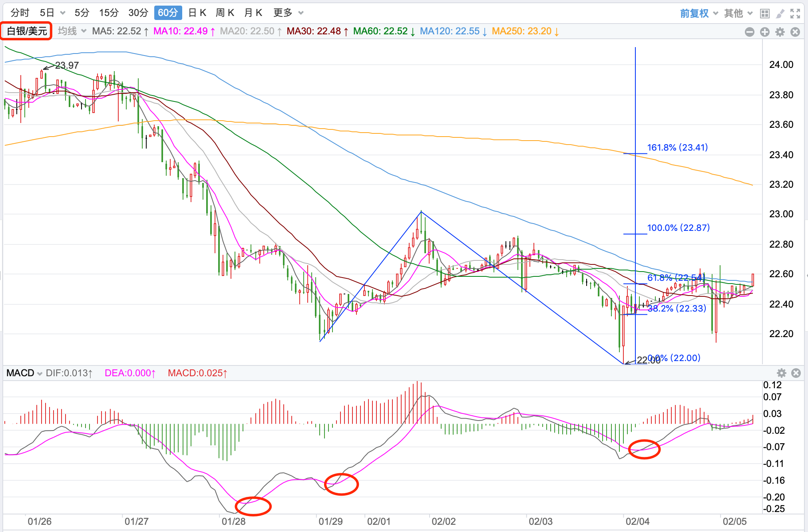Zoom out main chart with minus icon
The image size is (808, 532).
750,32
